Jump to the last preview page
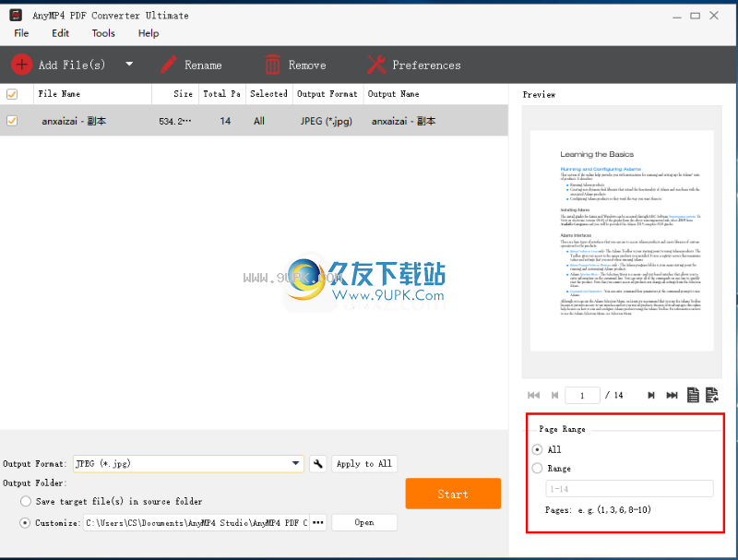 pos(673,395)
